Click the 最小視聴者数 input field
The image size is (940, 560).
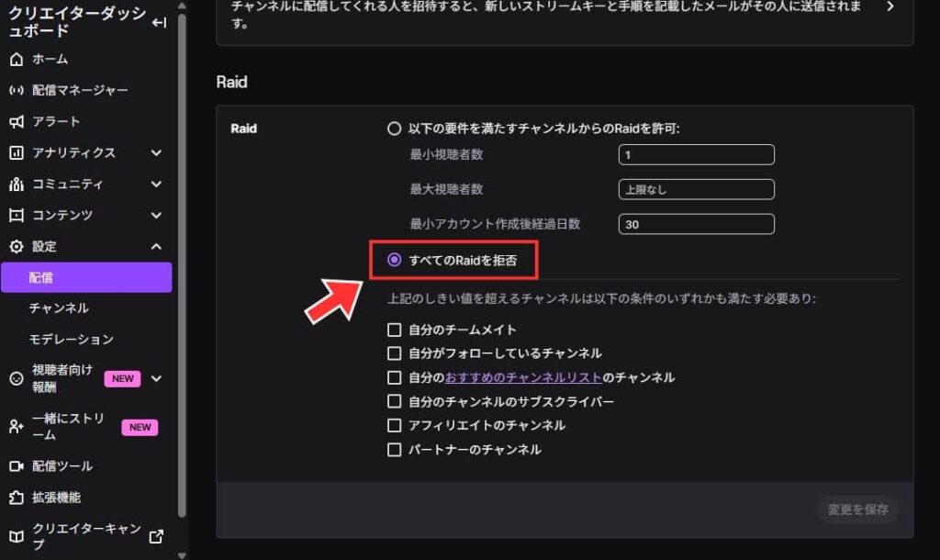(697, 155)
